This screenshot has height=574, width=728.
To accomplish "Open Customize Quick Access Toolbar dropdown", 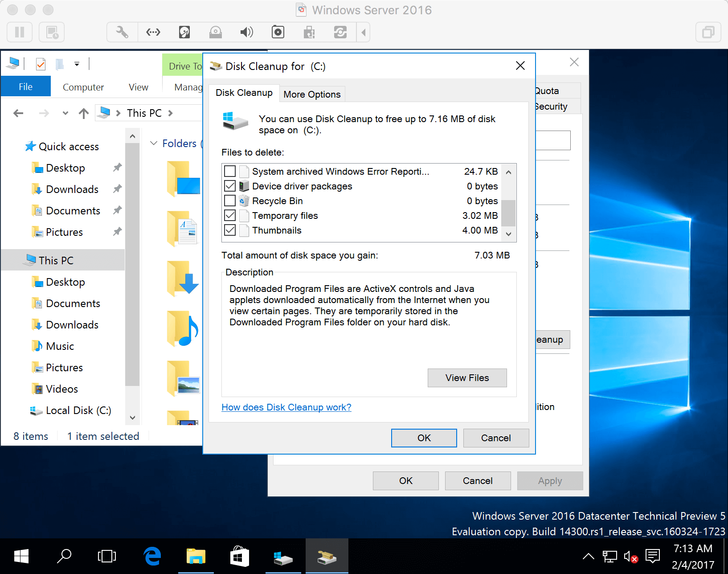I will (77, 64).
